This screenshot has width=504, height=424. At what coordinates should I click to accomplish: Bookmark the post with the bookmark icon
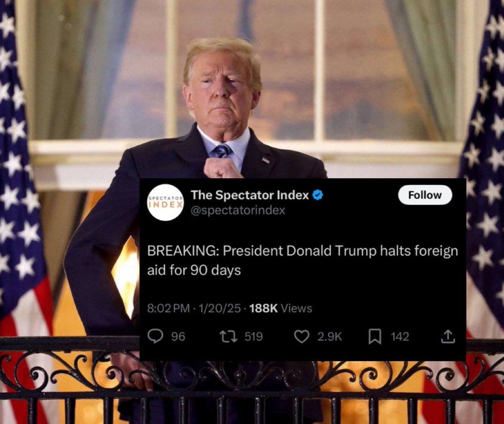tap(375, 337)
